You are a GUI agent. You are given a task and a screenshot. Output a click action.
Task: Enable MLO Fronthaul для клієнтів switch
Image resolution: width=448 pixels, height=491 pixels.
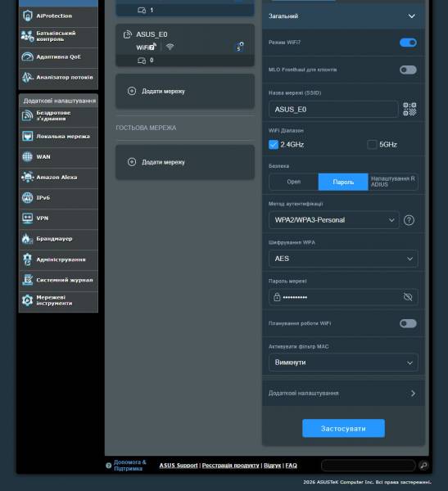408,70
